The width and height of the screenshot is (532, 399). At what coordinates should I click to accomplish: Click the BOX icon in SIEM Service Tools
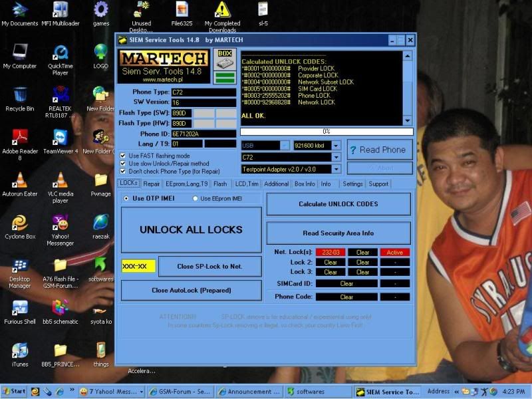point(225,60)
